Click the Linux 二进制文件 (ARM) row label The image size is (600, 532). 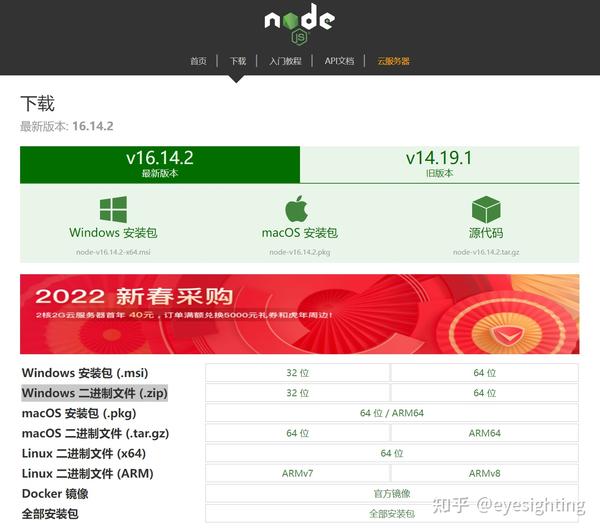88,473
